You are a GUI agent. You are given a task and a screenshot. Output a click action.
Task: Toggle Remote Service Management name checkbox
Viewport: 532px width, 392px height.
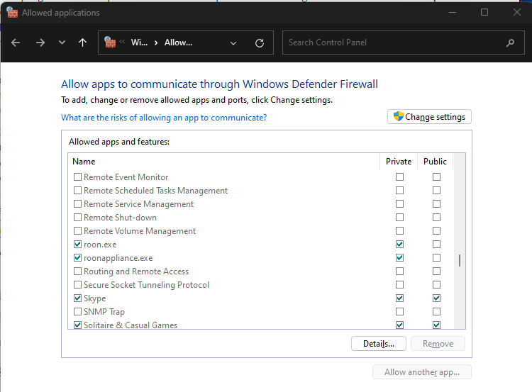(78, 204)
